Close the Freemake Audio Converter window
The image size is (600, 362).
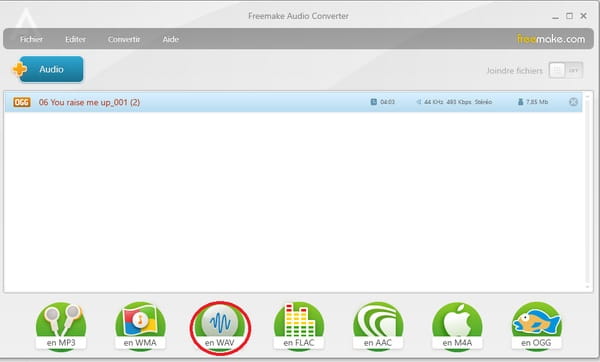click(584, 16)
